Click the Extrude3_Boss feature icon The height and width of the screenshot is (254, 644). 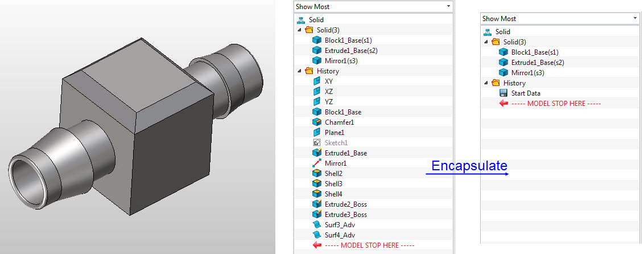tap(316, 215)
